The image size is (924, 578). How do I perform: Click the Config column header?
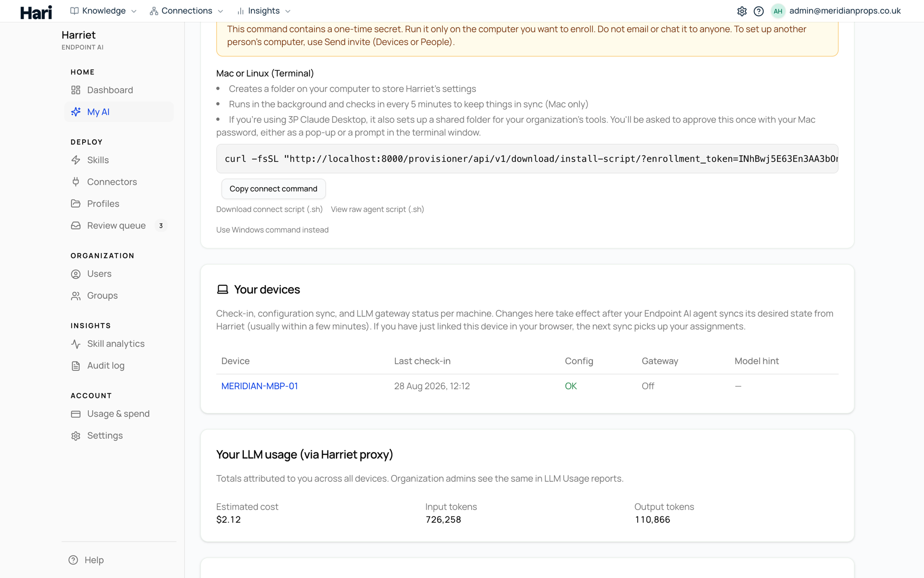click(x=579, y=361)
